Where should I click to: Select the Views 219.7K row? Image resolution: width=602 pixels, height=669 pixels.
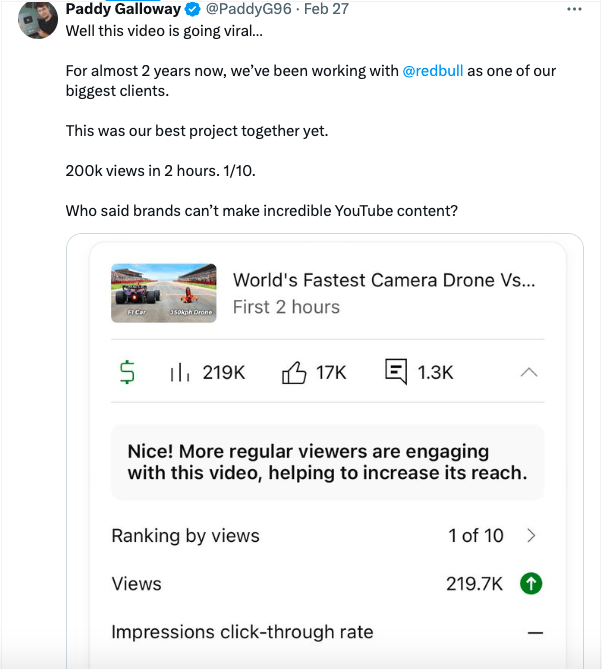pyautogui.click(x=300, y=584)
